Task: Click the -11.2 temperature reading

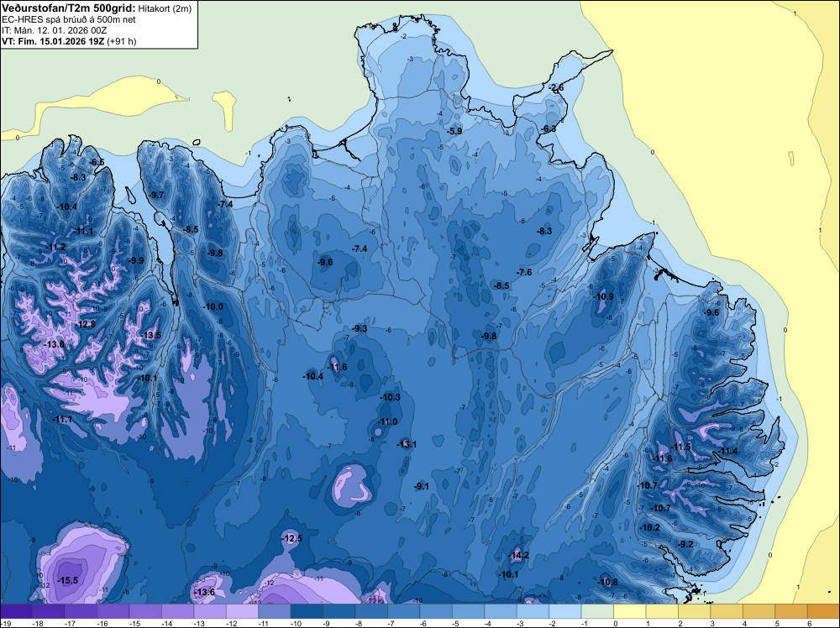Action: (55, 248)
